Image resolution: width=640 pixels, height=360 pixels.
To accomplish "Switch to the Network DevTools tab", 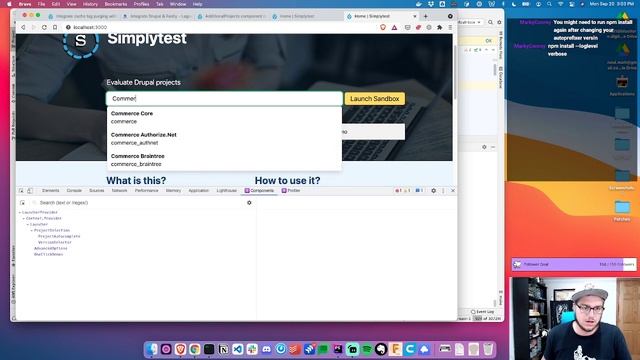I will click(x=120, y=191).
